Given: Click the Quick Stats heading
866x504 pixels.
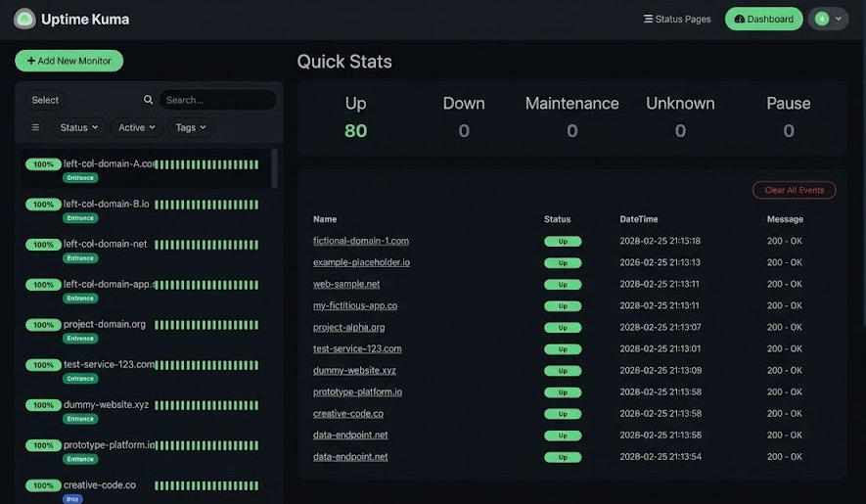Looking at the screenshot, I should pyautogui.click(x=344, y=62).
